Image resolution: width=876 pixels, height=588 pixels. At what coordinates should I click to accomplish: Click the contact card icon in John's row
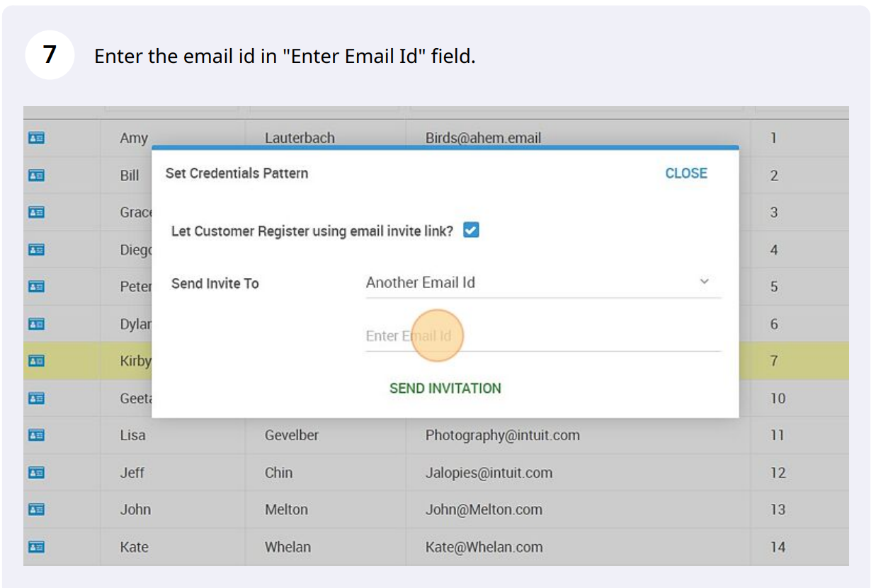coord(36,509)
